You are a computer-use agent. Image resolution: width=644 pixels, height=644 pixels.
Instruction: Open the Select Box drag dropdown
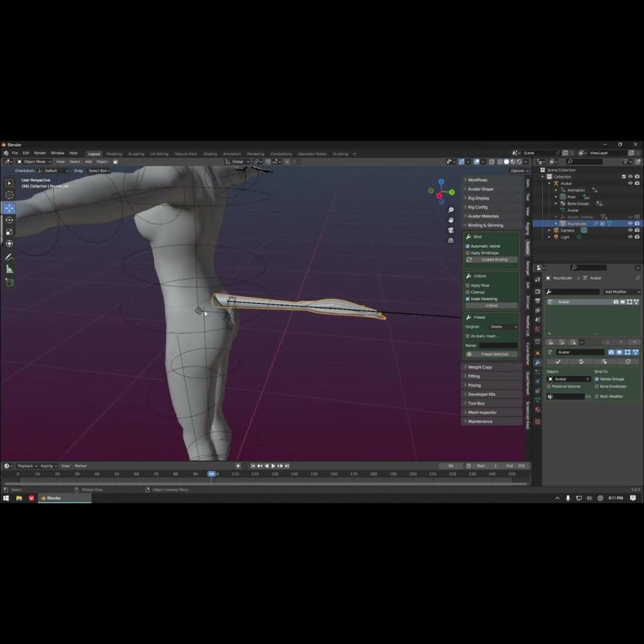pos(99,171)
